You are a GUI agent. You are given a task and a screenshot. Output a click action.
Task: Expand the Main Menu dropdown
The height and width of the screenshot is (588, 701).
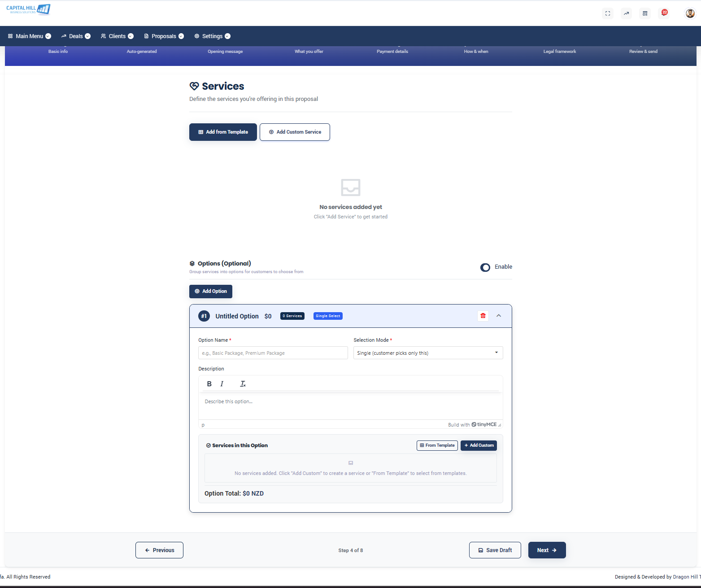pyautogui.click(x=30, y=36)
